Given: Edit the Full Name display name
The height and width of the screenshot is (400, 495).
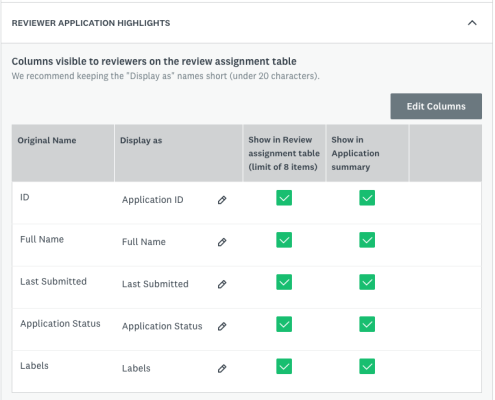Looking at the screenshot, I should coord(222,242).
